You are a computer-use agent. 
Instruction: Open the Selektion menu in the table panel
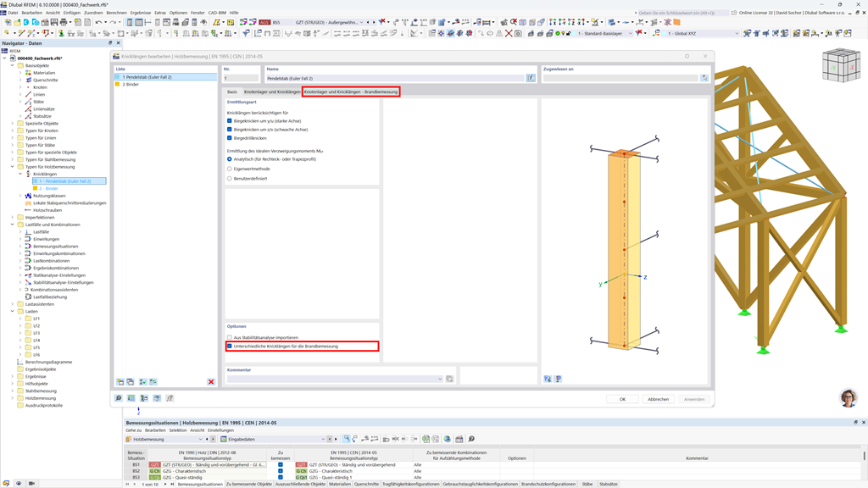click(x=178, y=430)
